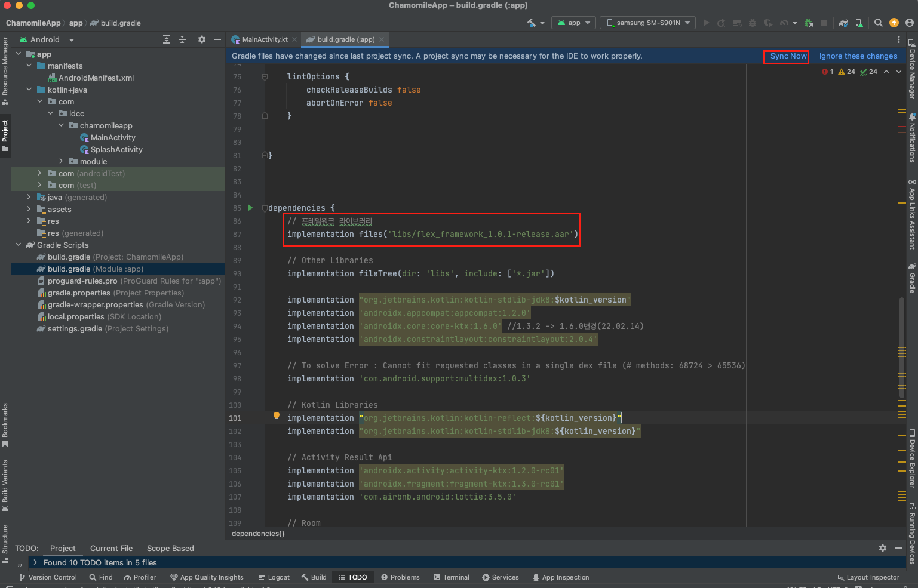Click the Make Project hammer icon
This screenshot has width=918, height=588.
531,23
